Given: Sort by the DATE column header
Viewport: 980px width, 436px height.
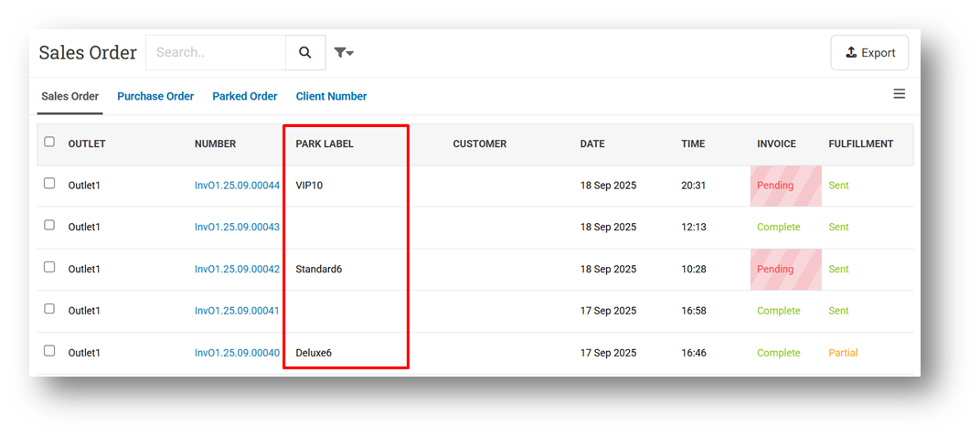Looking at the screenshot, I should [x=592, y=144].
